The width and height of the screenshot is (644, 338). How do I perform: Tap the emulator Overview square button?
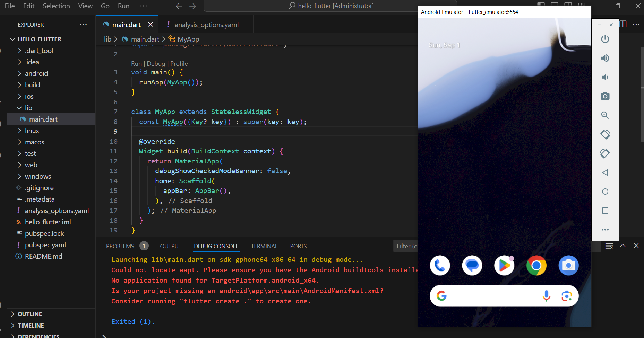(605, 211)
